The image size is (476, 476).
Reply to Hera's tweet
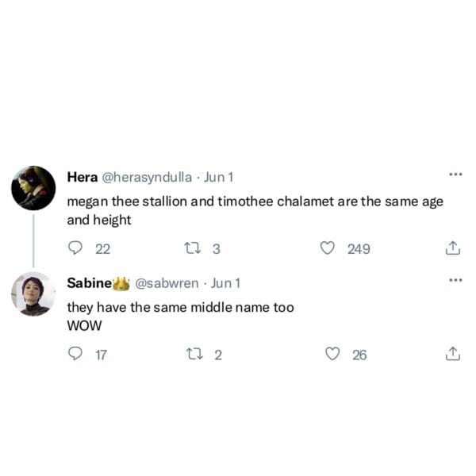pos(76,248)
